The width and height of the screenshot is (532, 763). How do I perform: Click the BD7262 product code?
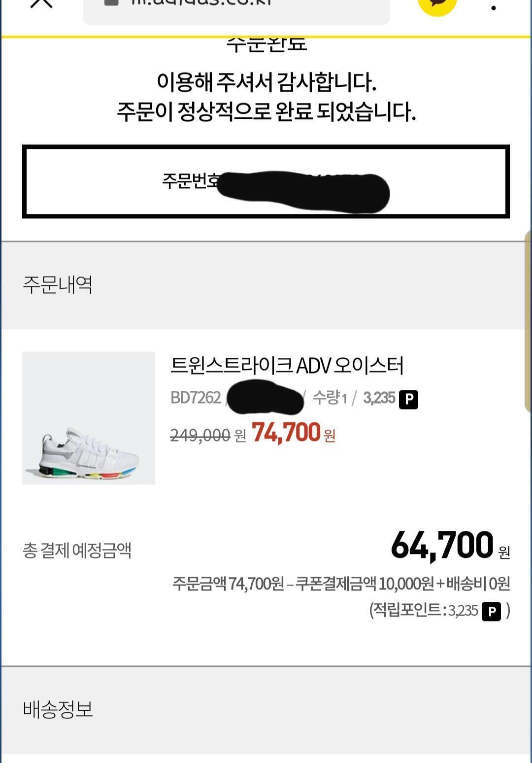tap(196, 398)
